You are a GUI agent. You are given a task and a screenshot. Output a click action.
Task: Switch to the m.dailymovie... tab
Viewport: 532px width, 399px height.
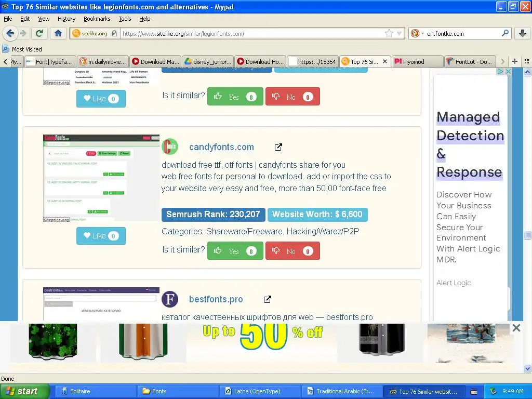[x=103, y=61]
